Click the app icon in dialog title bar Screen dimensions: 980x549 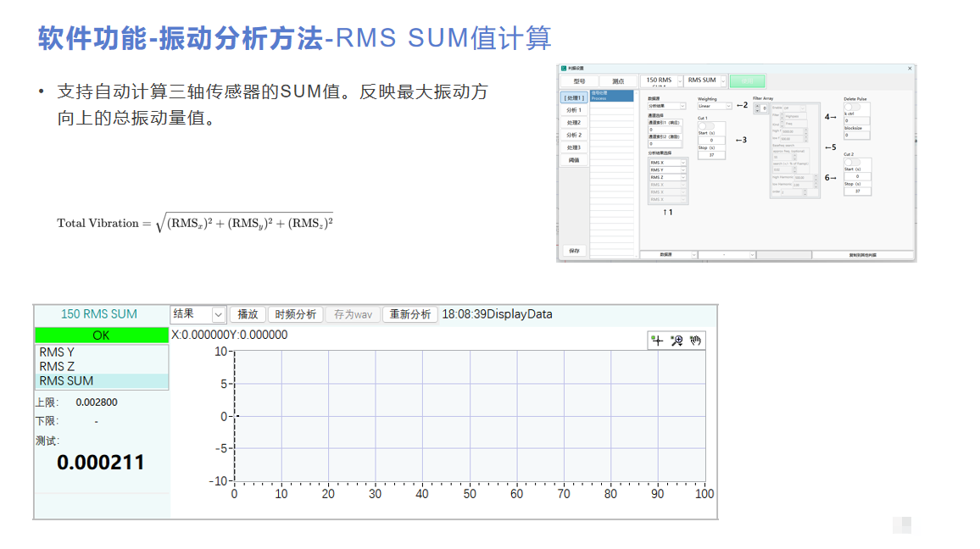[562, 68]
